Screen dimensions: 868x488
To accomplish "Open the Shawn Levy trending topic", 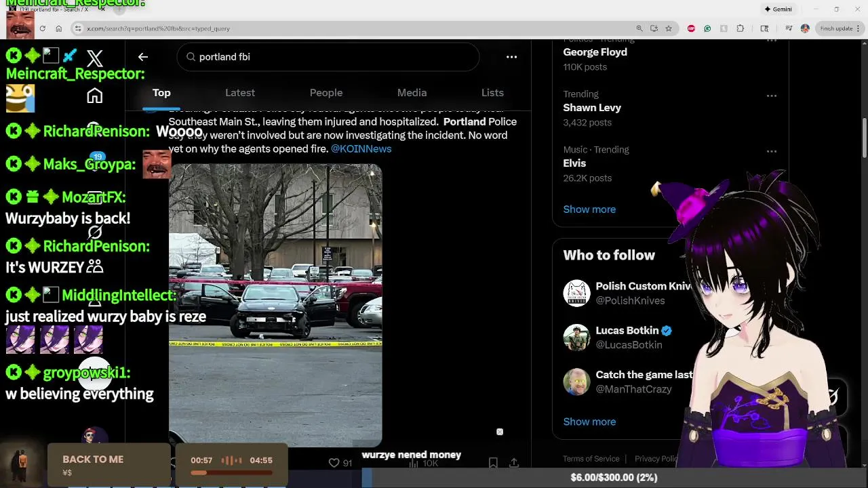I will [x=592, y=108].
